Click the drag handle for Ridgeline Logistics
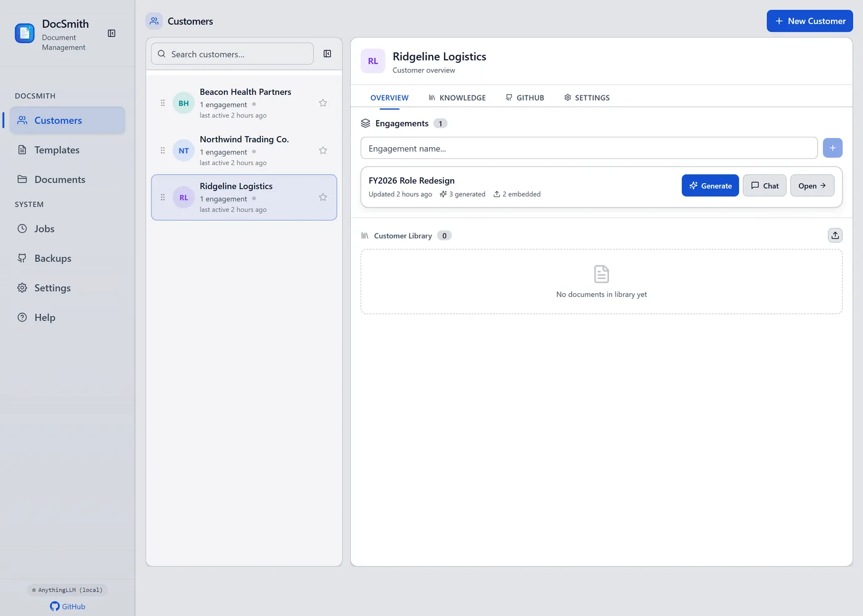This screenshot has width=863, height=616. pos(163,197)
